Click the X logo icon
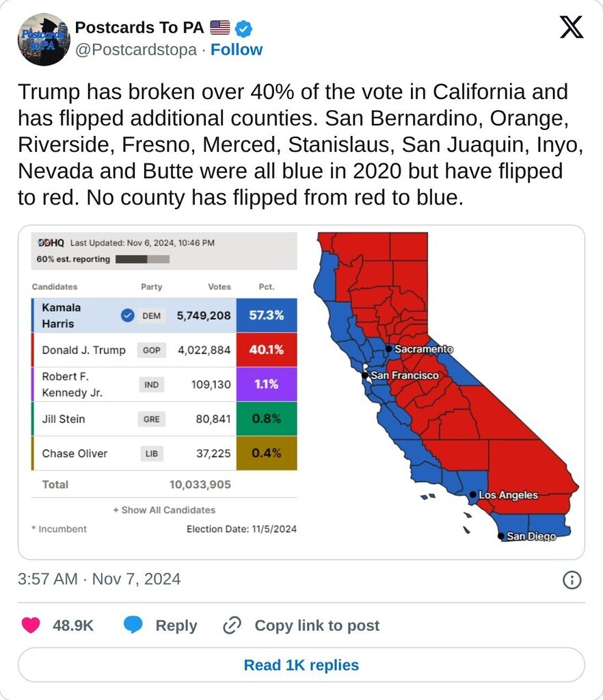This screenshot has height=700, width=603. coord(571,27)
